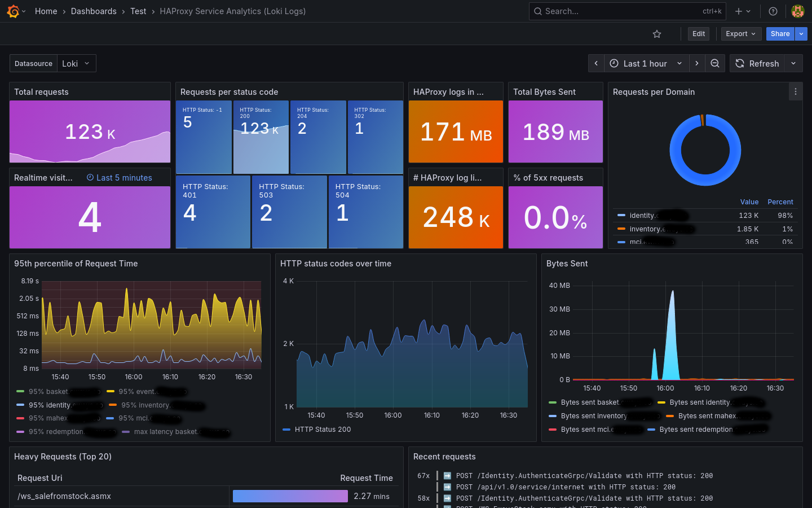The width and height of the screenshot is (812, 508).
Task: Go to Dashboards breadcrumb
Action: pos(94,11)
